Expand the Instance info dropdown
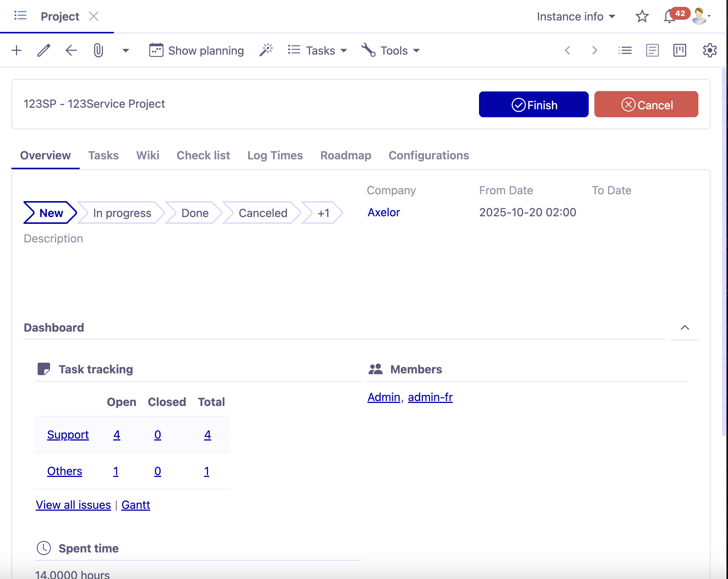Screen dimensions: 728x579 [576, 16]
